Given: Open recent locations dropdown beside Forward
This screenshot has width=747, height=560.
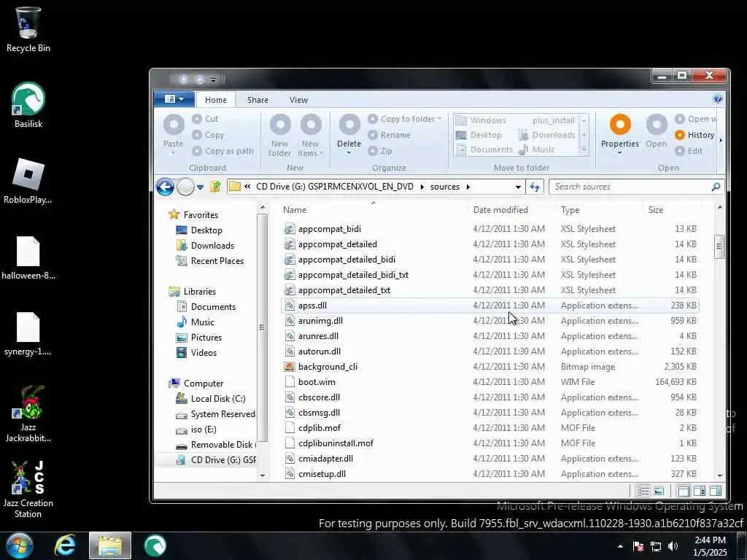Looking at the screenshot, I should click(200, 187).
